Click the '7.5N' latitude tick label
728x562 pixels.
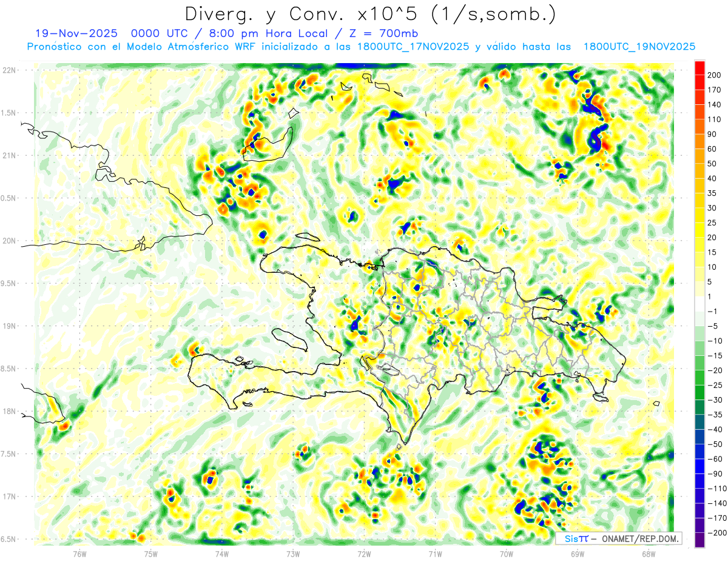pyautogui.click(x=9, y=453)
